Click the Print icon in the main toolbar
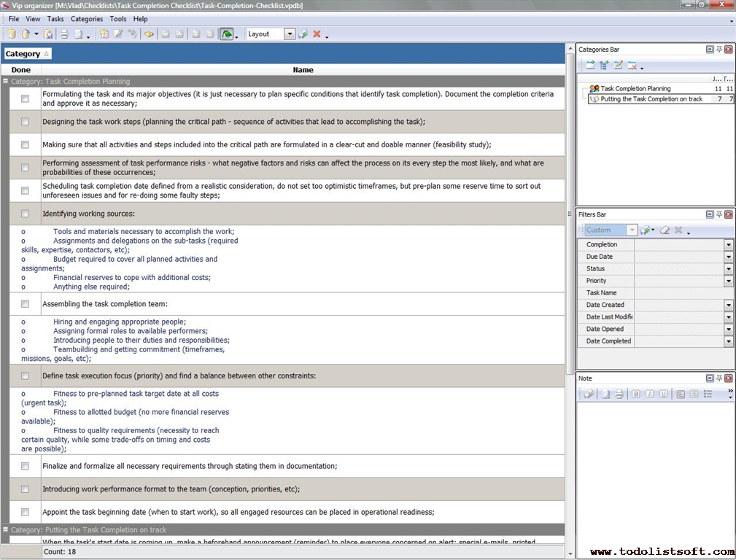The image size is (736, 560). [x=64, y=34]
